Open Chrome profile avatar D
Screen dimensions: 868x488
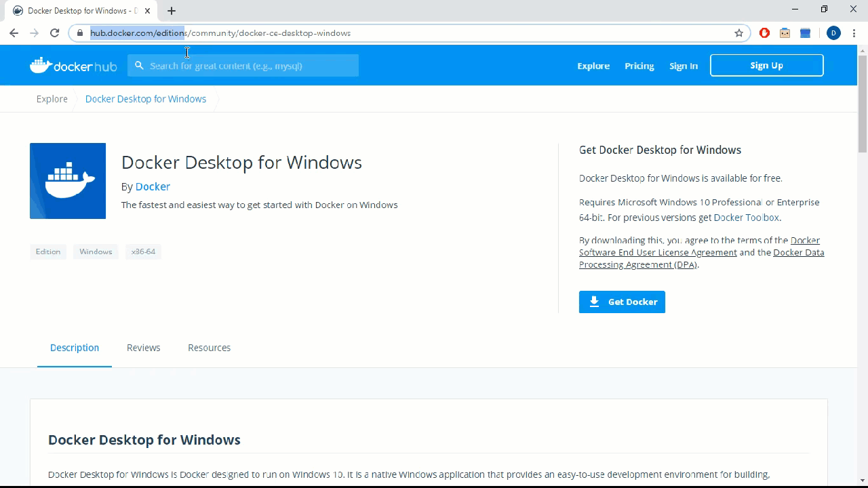coord(834,33)
